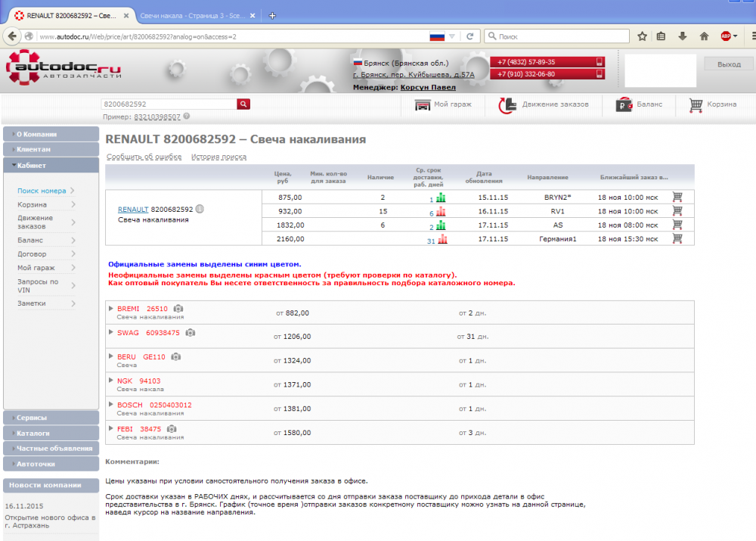Expand the BERU GE110 offers row
The height and width of the screenshot is (541, 756).
point(111,356)
